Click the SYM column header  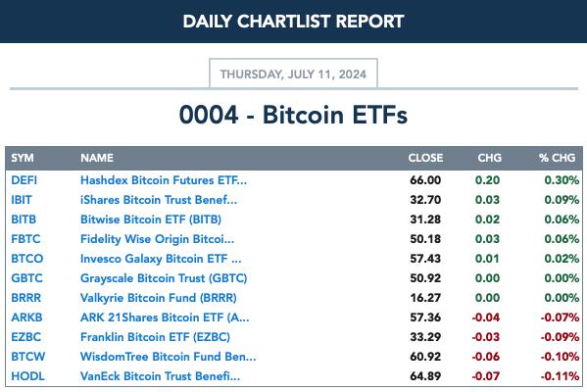point(23,158)
